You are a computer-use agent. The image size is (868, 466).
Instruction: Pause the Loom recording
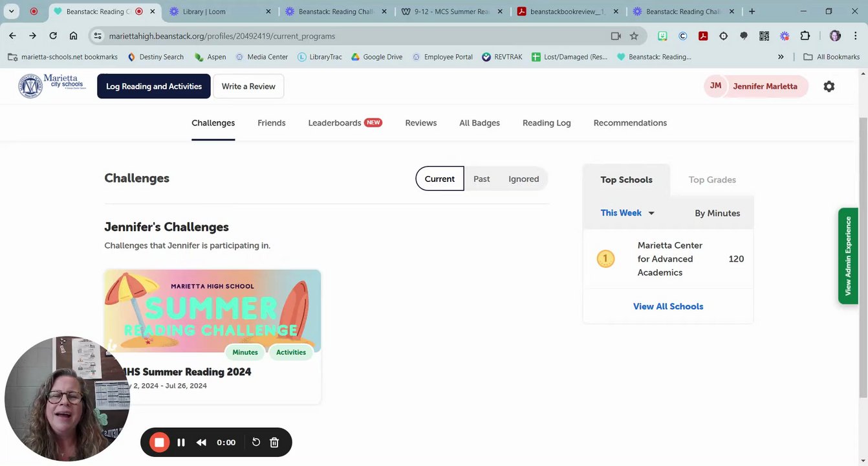click(181, 443)
